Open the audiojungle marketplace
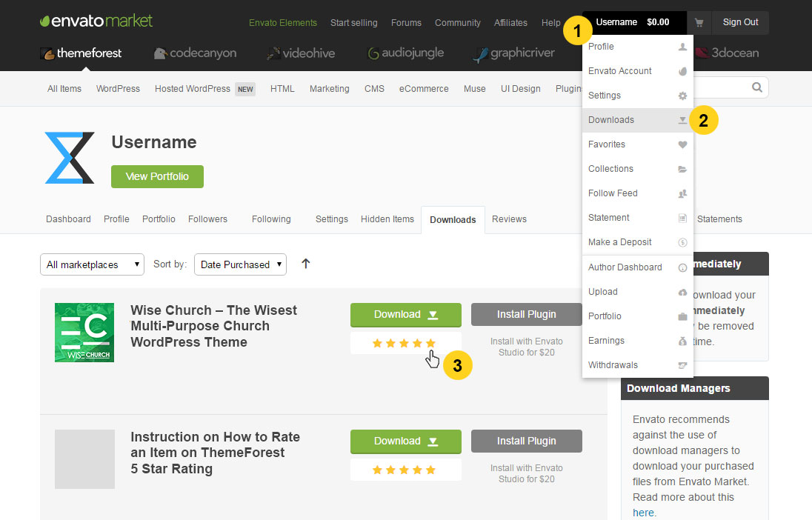Viewport: 812px width, 520px height. 405,53
